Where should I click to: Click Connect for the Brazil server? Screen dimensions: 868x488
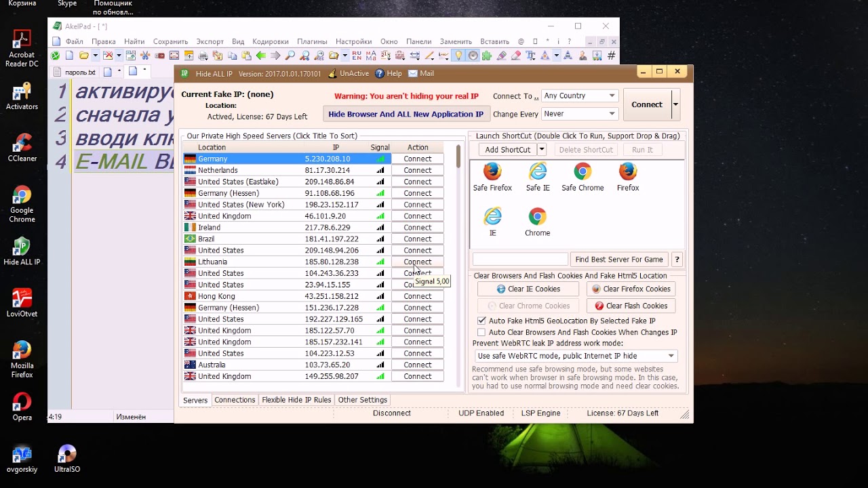click(x=418, y=239)
